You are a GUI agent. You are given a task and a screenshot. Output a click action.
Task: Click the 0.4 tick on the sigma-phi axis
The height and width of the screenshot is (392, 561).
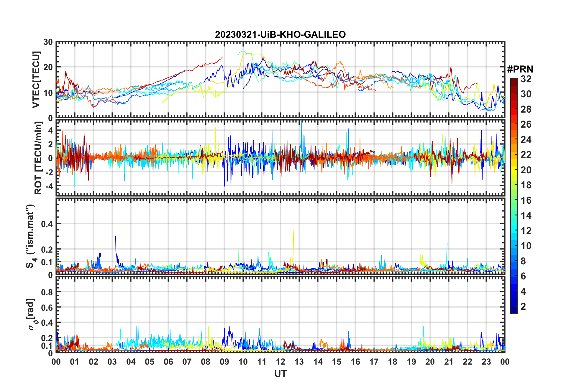47,322
